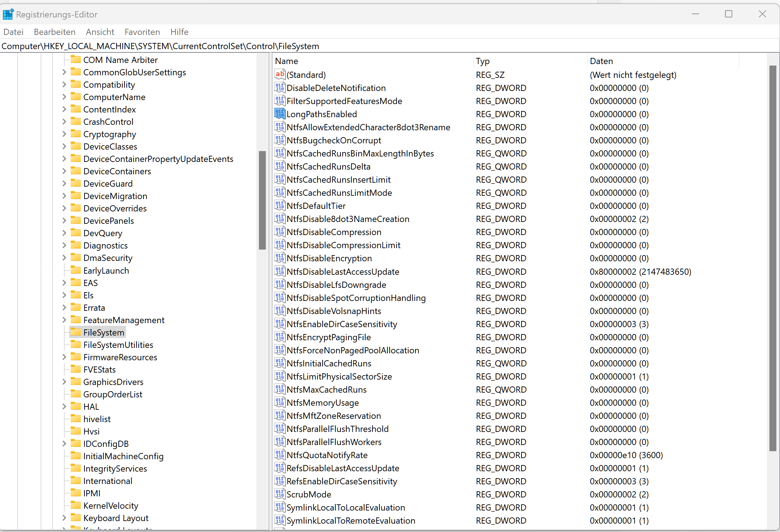The height and width of the screenshot is (532, 780).
Task: Click the DisableDeleteNotification value icon
Action: 280,88
